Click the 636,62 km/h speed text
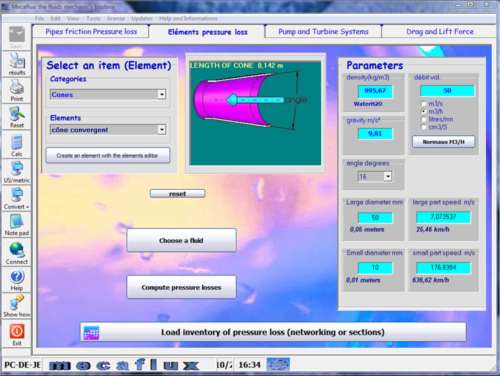500x376 pixels. pyautogui.click(x=430, y=280)
